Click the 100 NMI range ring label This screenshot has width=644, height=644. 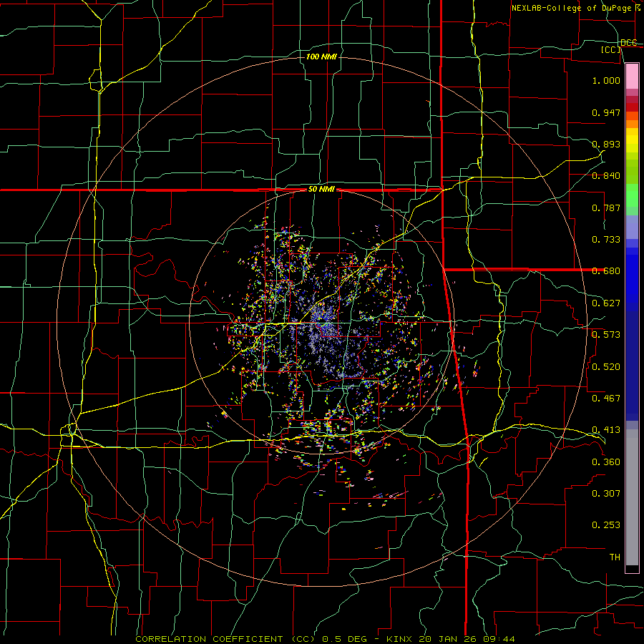(321, 57)
